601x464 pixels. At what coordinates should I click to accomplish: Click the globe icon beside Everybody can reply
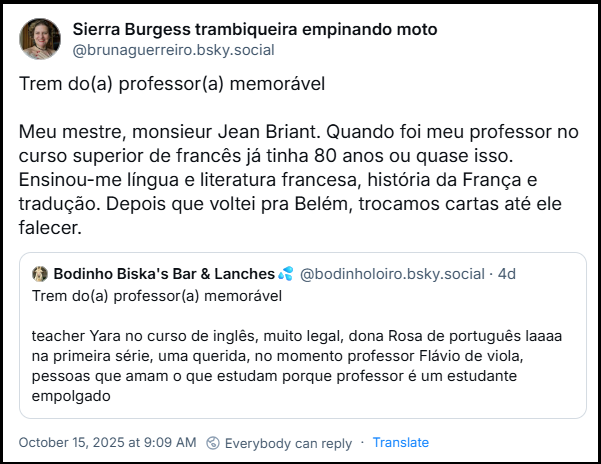pos(213,443)
